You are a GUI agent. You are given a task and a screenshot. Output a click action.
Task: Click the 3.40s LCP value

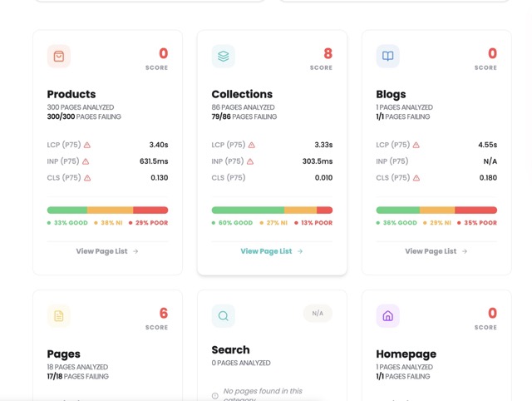click(159, 145)
